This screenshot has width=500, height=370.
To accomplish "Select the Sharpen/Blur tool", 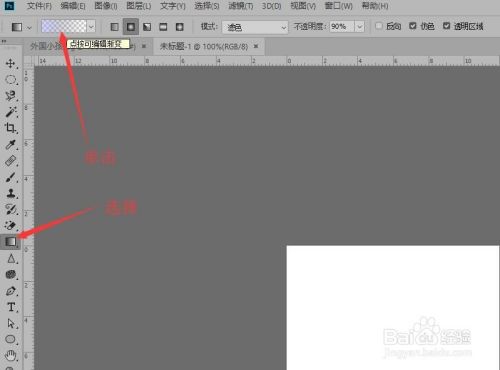I will coord(10,258).
